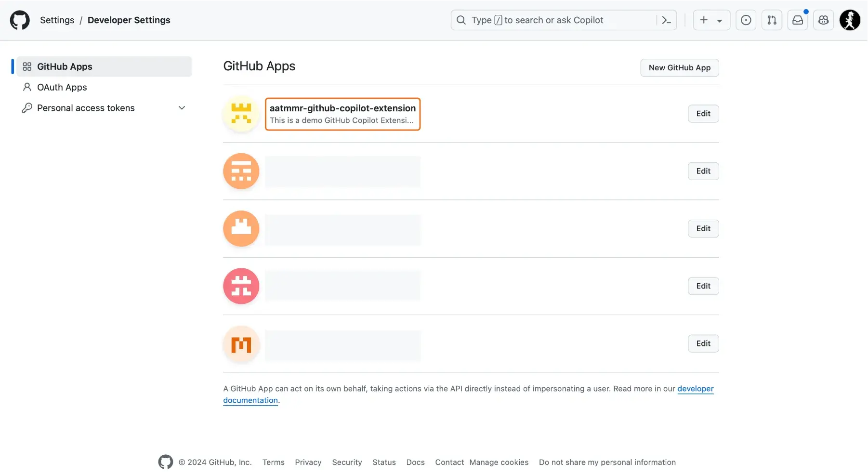This screenshot has height=474, width=868.
Task: View issues from the header icon
Action: pos(746,20)
